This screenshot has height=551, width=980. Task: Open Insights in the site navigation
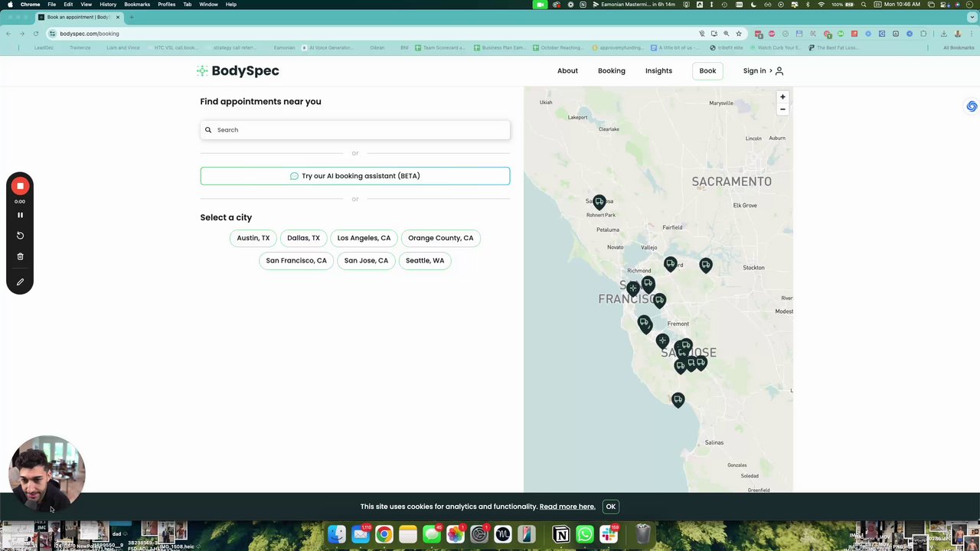tap(658, 71)
